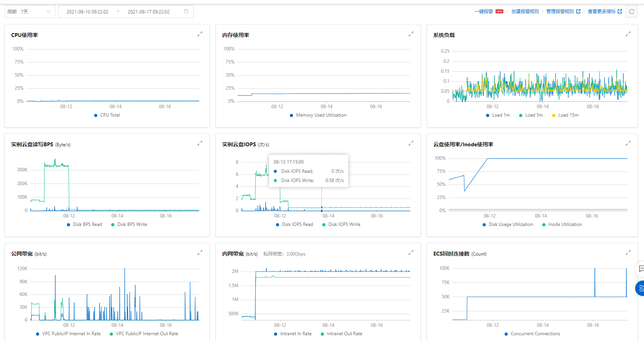The image size is (644, 341).
Task: Toggle Load 1m series in legend
Action: click(x=498, y=115)
